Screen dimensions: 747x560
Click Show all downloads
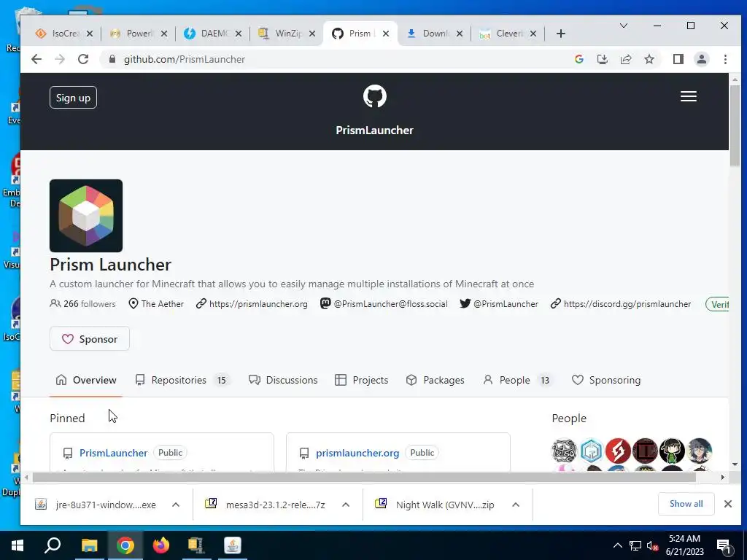[686, 504]
